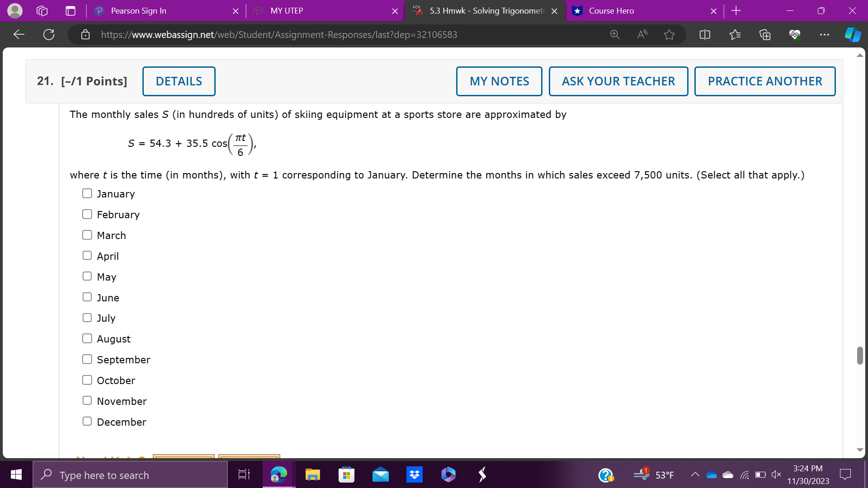Image resolution: width=868 pixels, height=488 pixels.
Task: Click the browser back arrow
Action: pyautogui.click(x=18, y=34)
